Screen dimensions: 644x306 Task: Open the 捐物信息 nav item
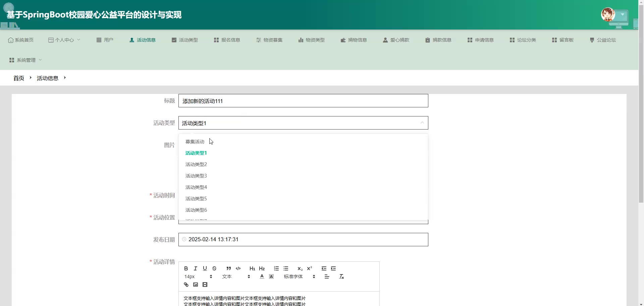354,40
